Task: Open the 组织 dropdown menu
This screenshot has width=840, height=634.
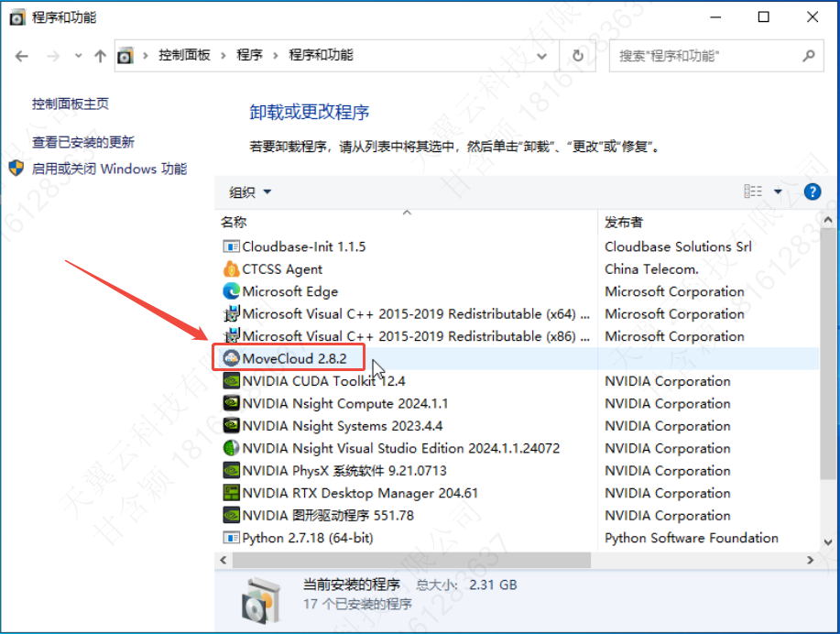Action: (250, 191)
